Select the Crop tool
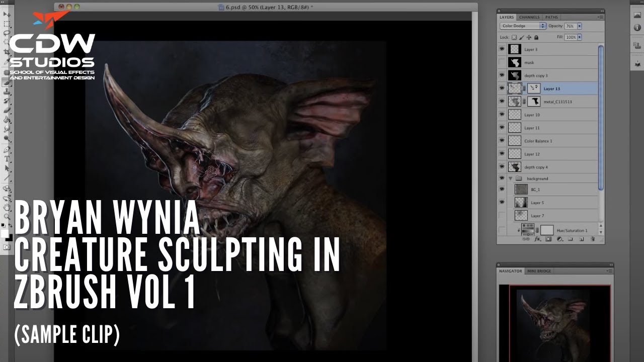This screenshot has height=362, width=644. tap(7, 52)
